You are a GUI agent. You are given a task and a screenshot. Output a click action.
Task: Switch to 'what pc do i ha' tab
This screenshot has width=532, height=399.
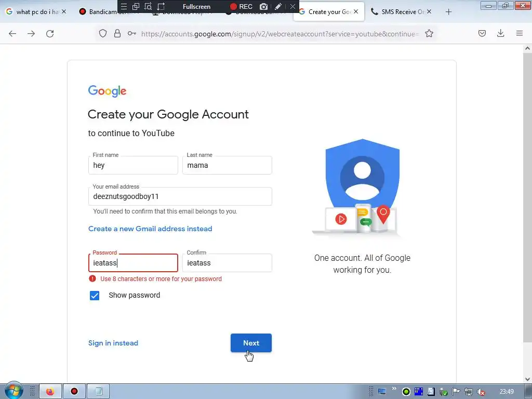tap(36, 12)
